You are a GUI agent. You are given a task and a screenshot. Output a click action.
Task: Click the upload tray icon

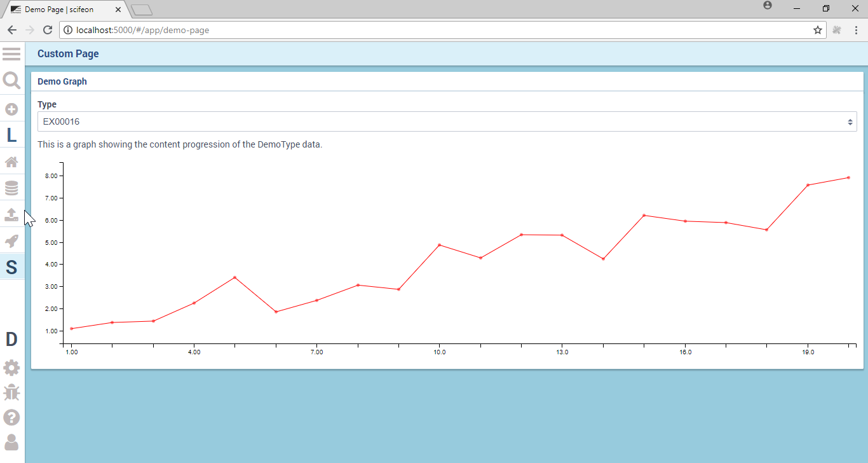[11, 214]
